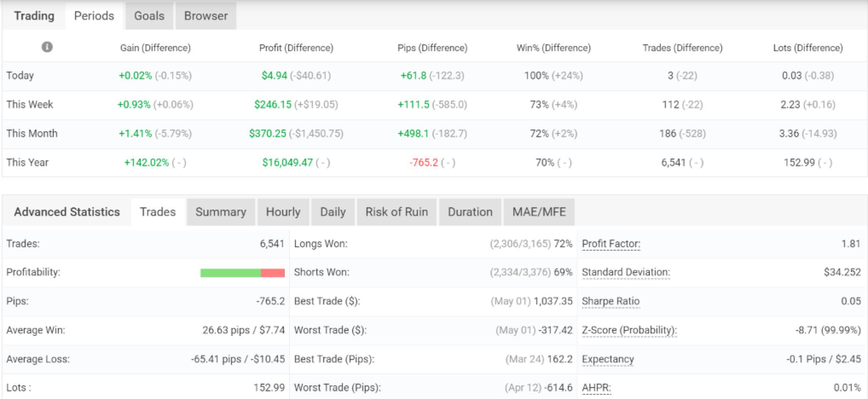Viewport: 868px width, 399px height.
Task: Click the Profit Factor label link
Action: point(611,244)
